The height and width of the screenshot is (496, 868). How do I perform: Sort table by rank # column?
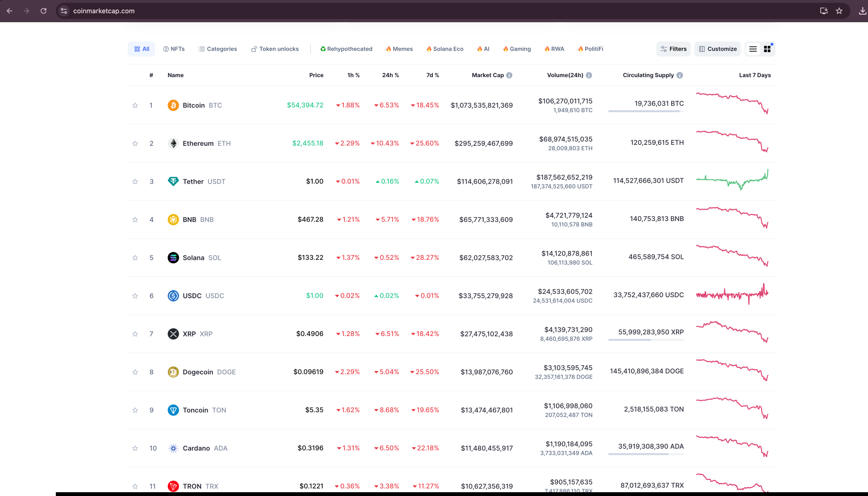tap(151, 75)
